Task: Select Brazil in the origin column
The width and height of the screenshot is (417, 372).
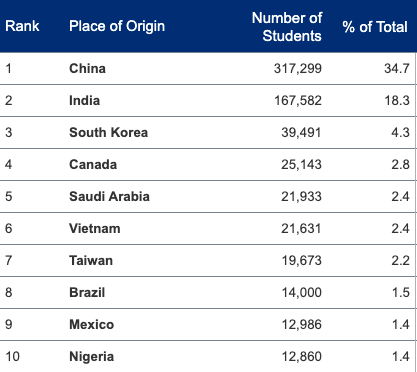Action: (87, 292)
